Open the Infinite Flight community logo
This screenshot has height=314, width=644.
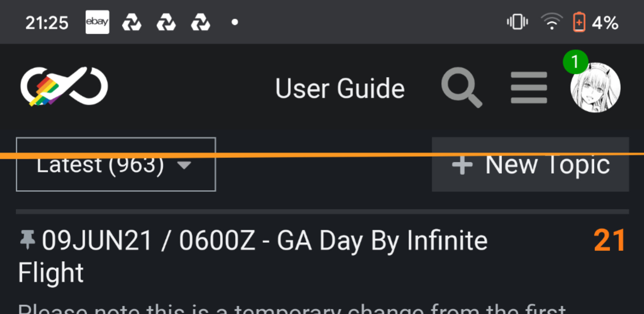[64, 86]
